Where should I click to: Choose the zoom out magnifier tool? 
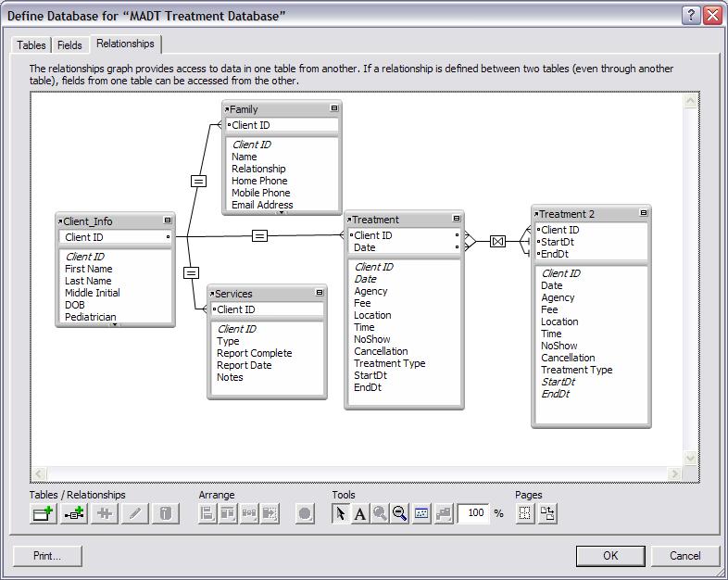(400, 513)
